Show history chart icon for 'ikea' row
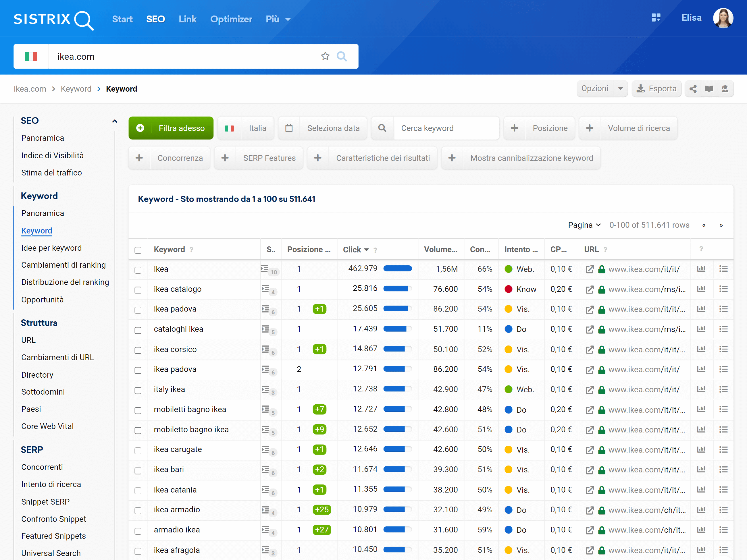Screen dimensions: 747x560 (x=701, y=269)
